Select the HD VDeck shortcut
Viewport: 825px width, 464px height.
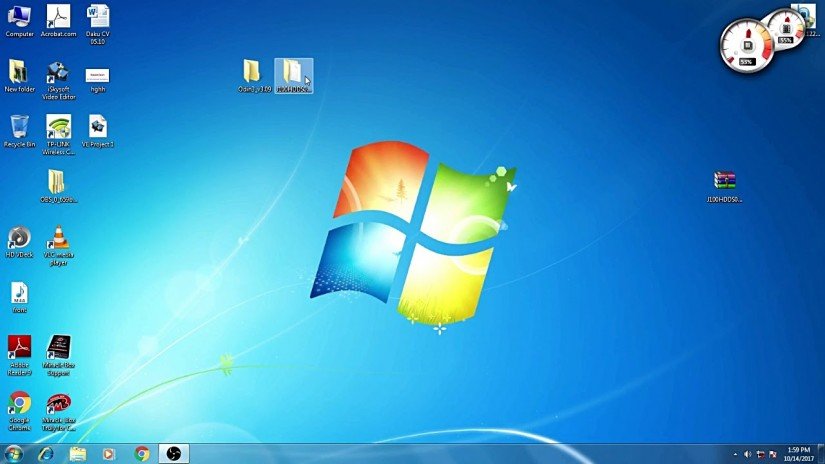tap(19, 242)
